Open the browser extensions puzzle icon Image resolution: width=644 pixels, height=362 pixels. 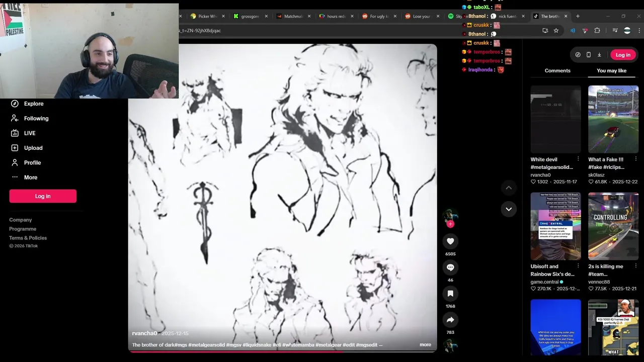597,31
